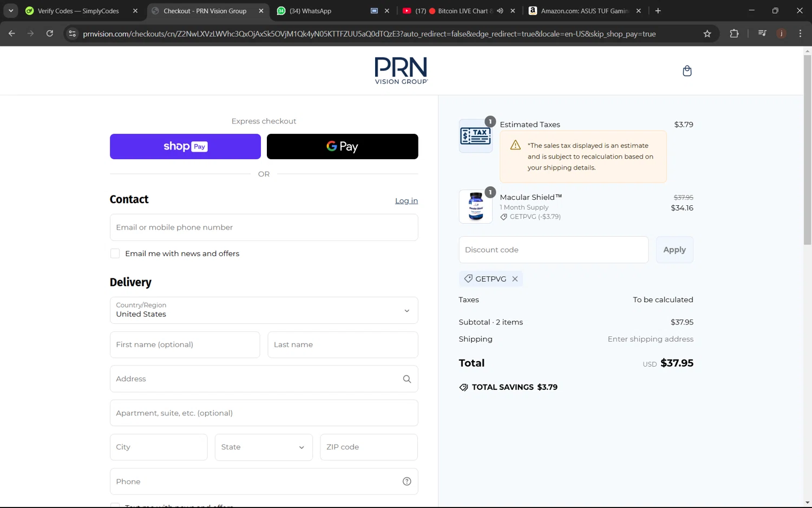This screenshot has height=508, width=812.
Task: Go back to the previous page
Action: pyautogui.click(x=12, y=34)
